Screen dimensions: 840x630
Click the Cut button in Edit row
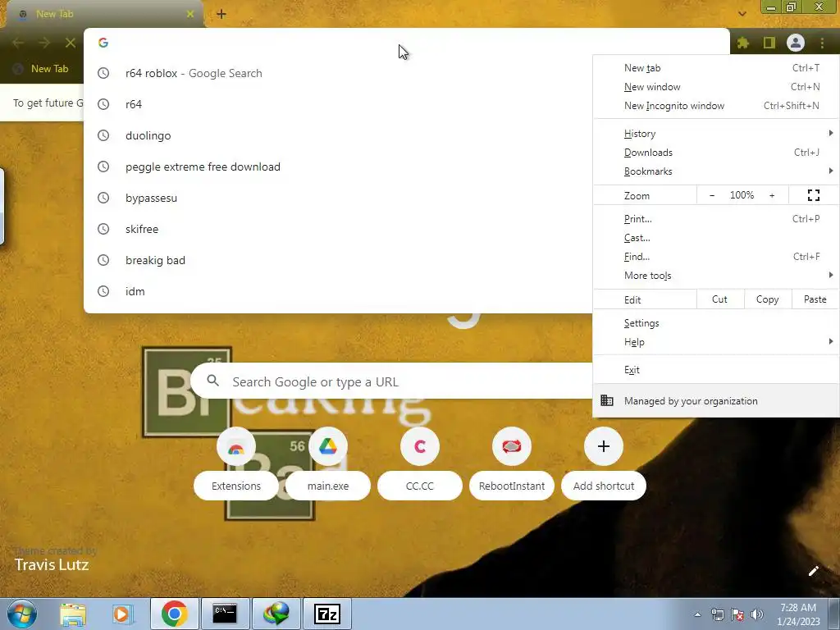[x=719, y=299]
